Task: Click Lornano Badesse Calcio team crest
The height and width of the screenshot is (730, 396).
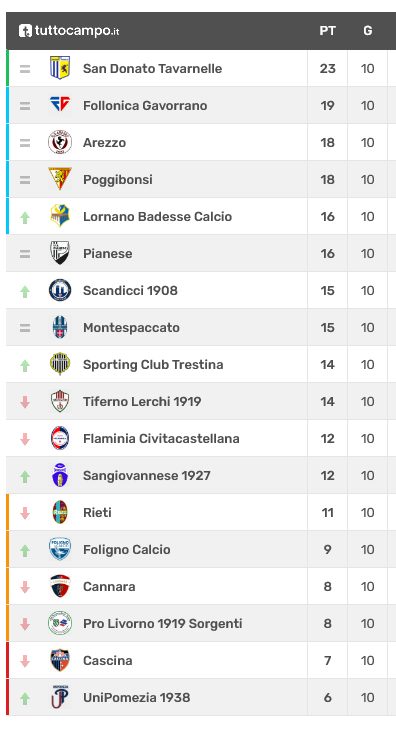Action: 60,216
